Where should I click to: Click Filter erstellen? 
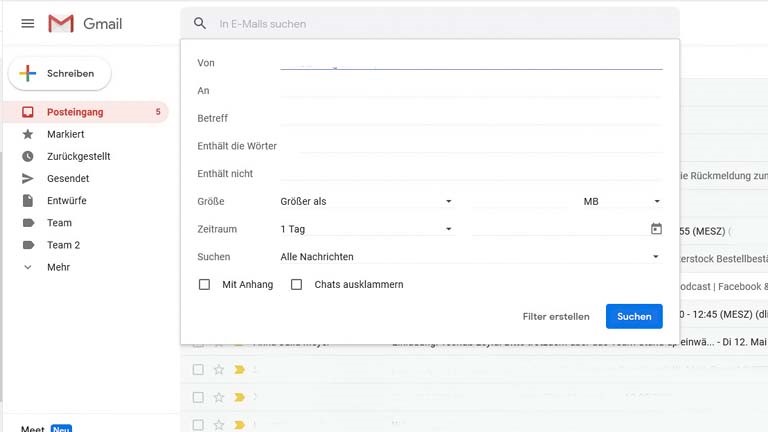coord(556,316)
